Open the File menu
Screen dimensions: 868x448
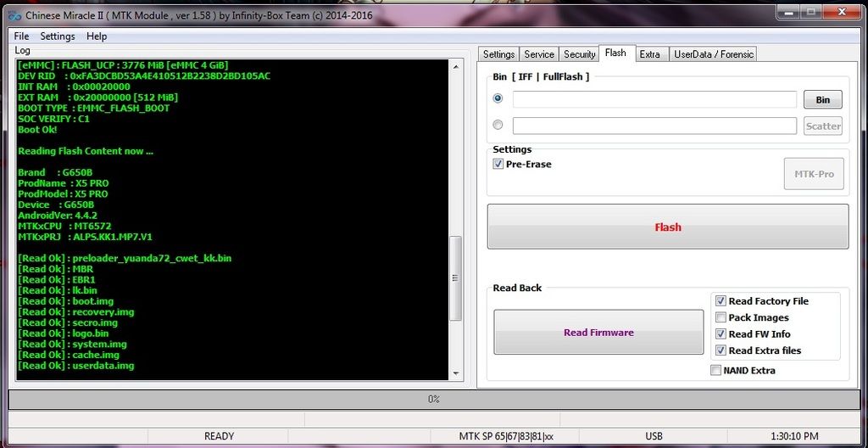pos(21,36)
